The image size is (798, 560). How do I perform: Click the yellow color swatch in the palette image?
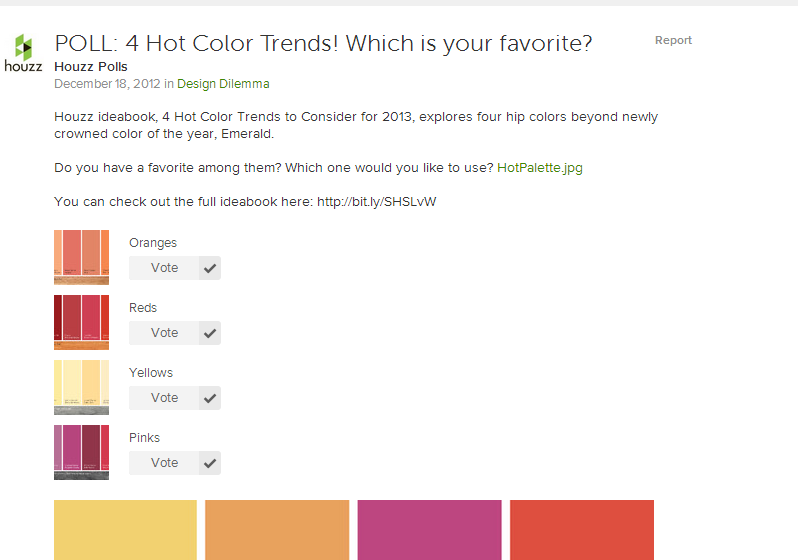click(125, 530)
